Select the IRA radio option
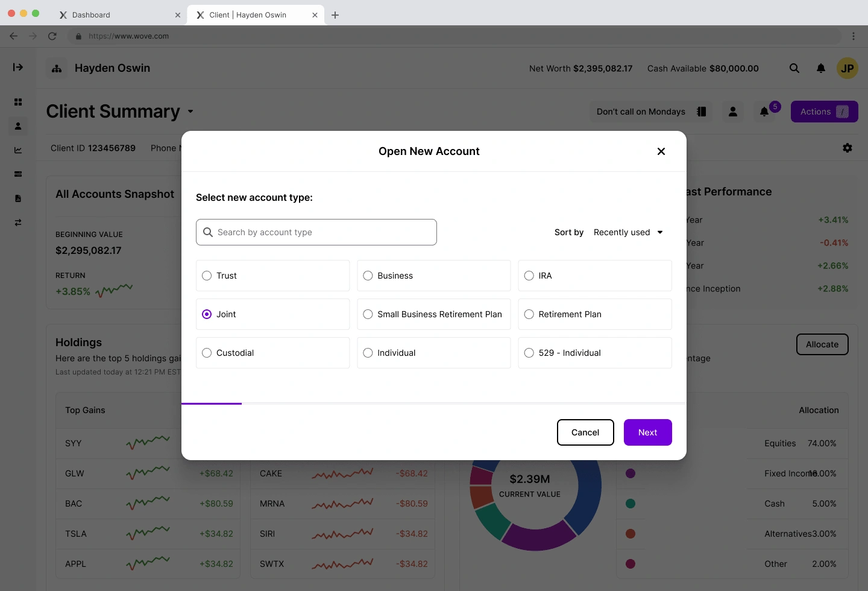Viewport: 868px width, 591px height. click(x=529, y=276)
